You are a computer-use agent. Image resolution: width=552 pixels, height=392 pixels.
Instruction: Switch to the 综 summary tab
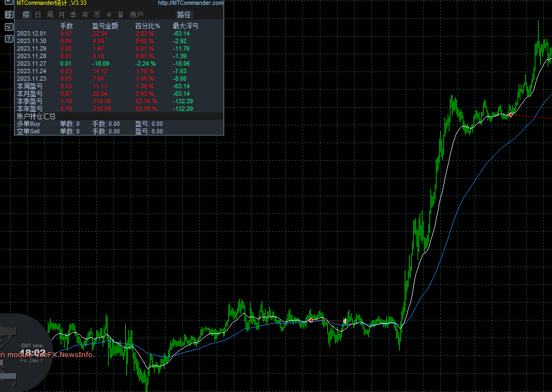pyautogui.click(x=26, y=15)
